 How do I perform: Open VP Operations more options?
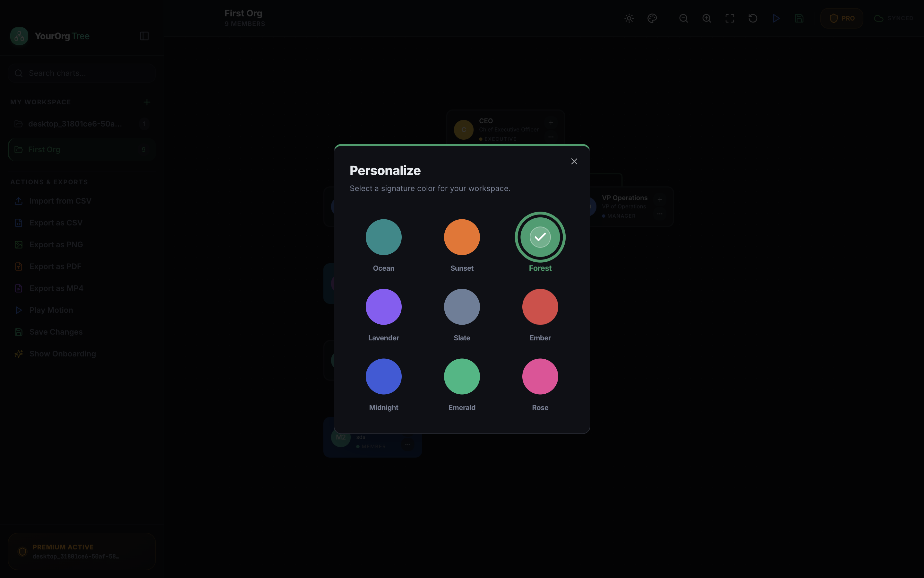659,214
